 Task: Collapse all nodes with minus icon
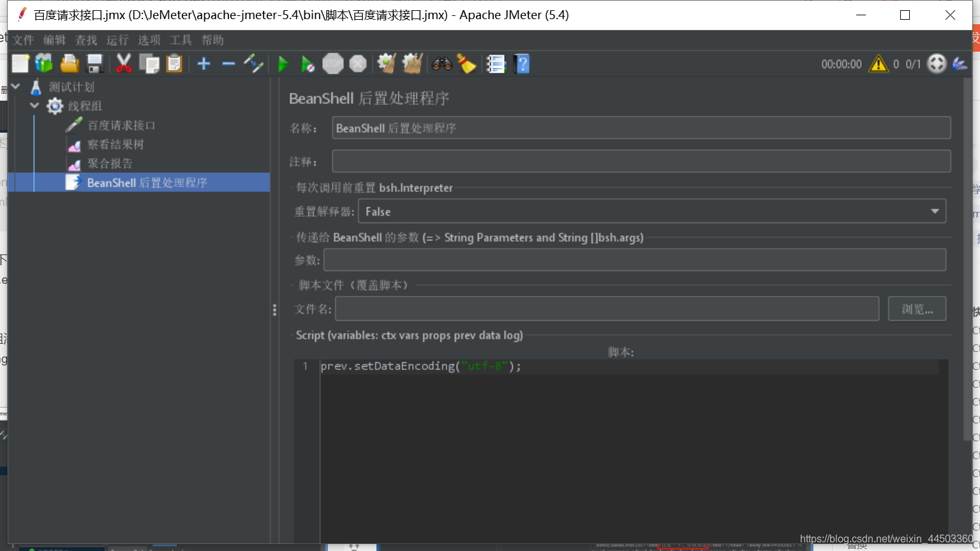[228, 64]
